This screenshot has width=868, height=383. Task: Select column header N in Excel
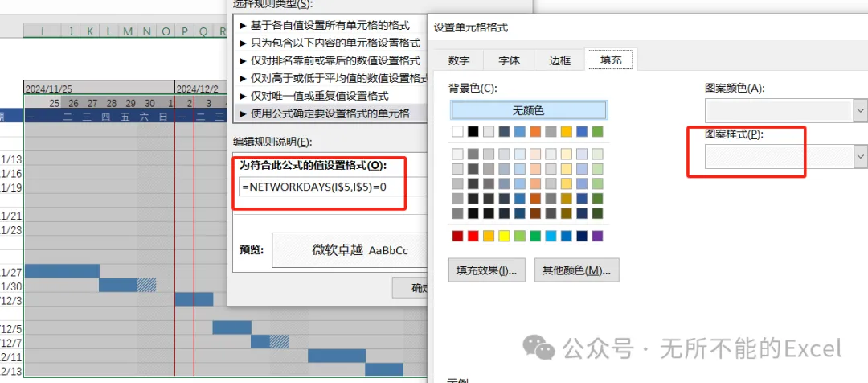(147, 31)
